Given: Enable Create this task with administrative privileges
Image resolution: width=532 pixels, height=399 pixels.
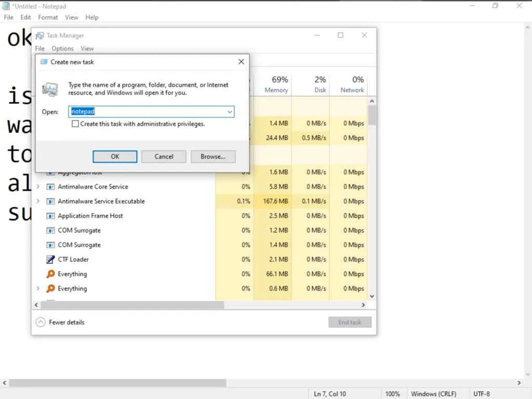Looking at the screenshot, I should tap(75, 124).
